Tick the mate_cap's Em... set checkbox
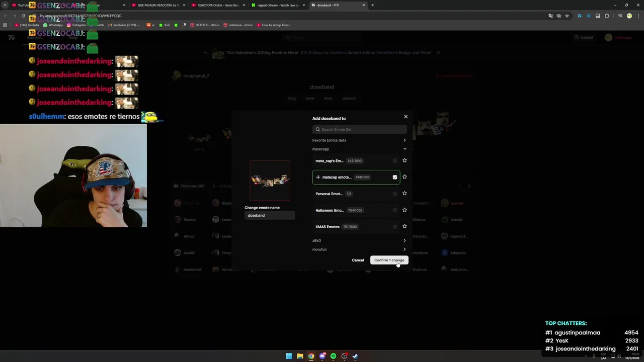 tap(395, 161)
